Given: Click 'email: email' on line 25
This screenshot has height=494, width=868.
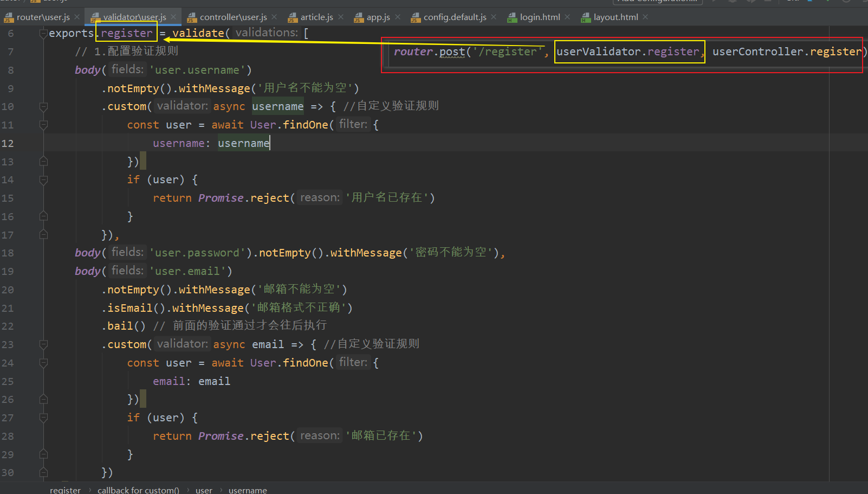Looking at the screenshot, I should (192, 382).
